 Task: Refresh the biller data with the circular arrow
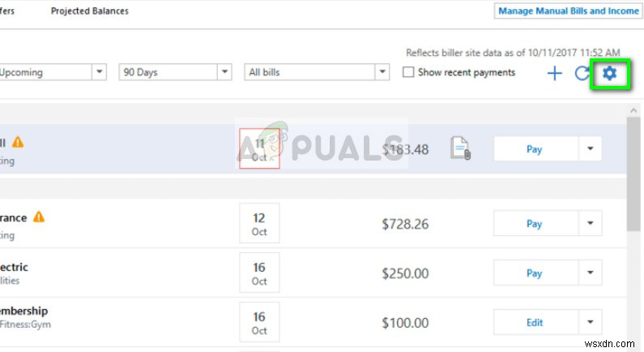pyautogui.click(x=581, y=74)
